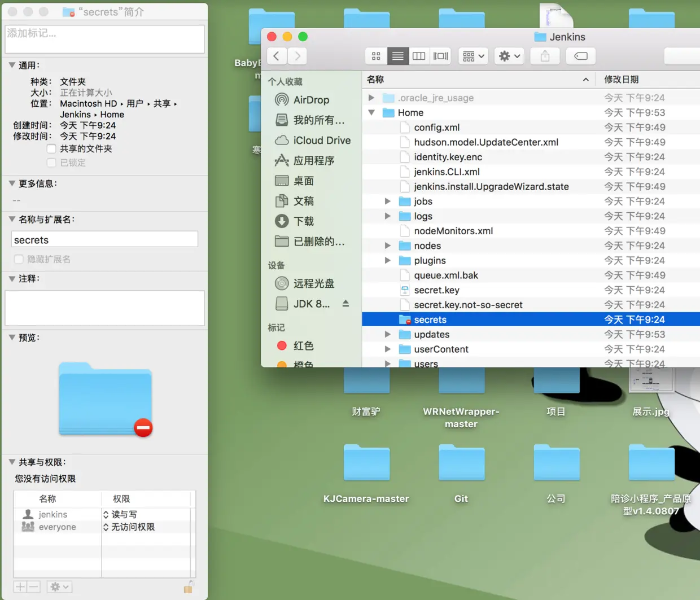Image resolution: width=700 pixels, height=600 pixels.
Task: Go back in Jenkins Finder window
Action: 276,56
